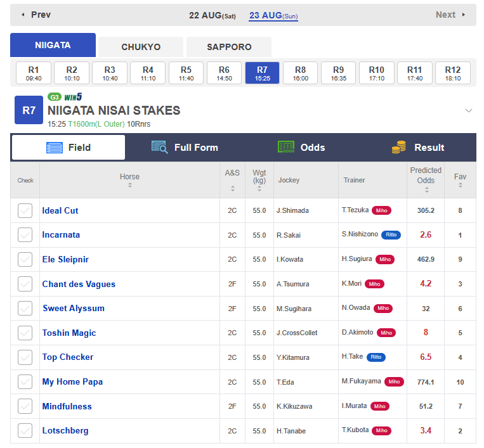
Task: Check the box for Top Checker
Action: click(x=25, y=357)
